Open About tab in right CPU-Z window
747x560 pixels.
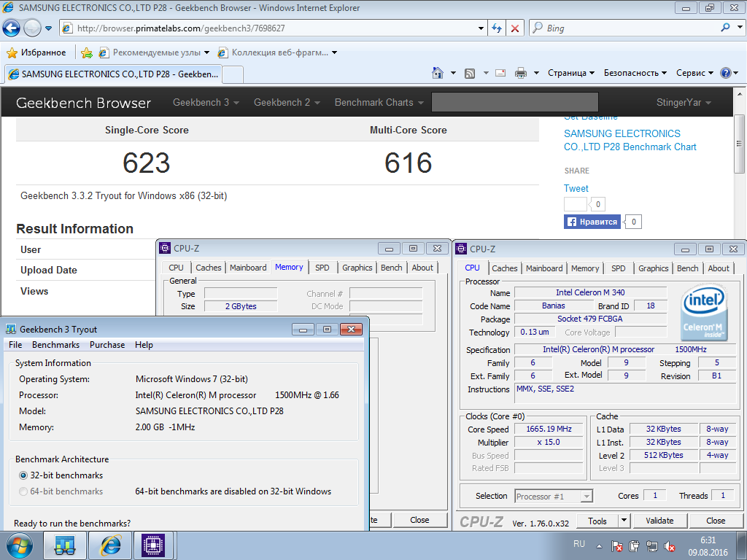point(719,268)
